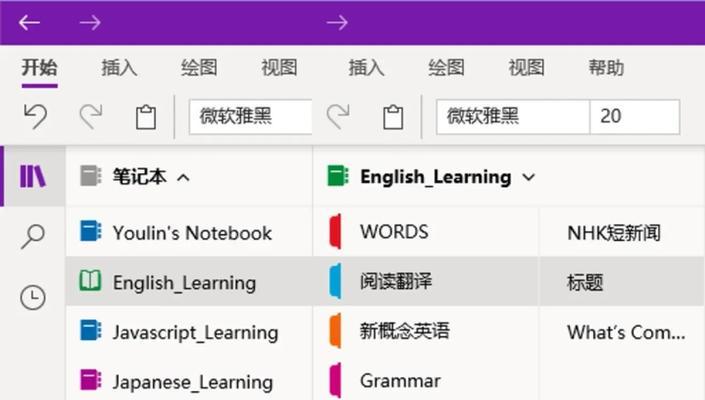
Task: Click the back arrow in the purple title bar
Action: click(29, 22)
